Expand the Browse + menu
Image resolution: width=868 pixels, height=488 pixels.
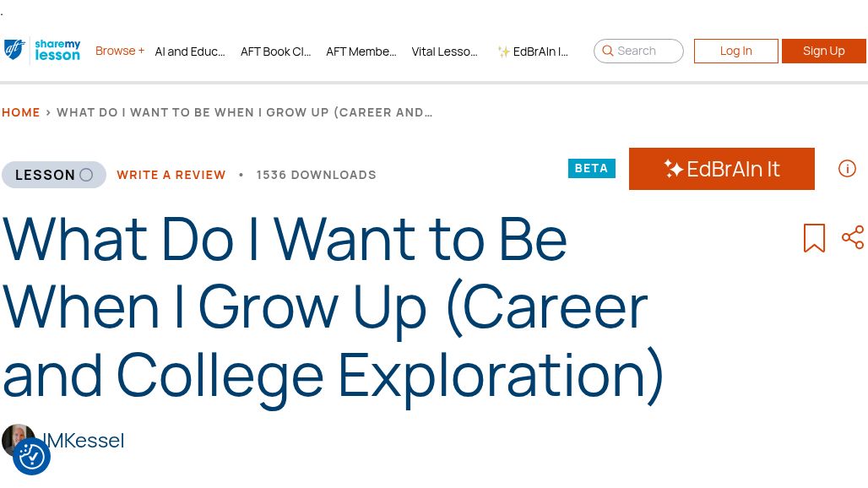[x=120, y=51]
